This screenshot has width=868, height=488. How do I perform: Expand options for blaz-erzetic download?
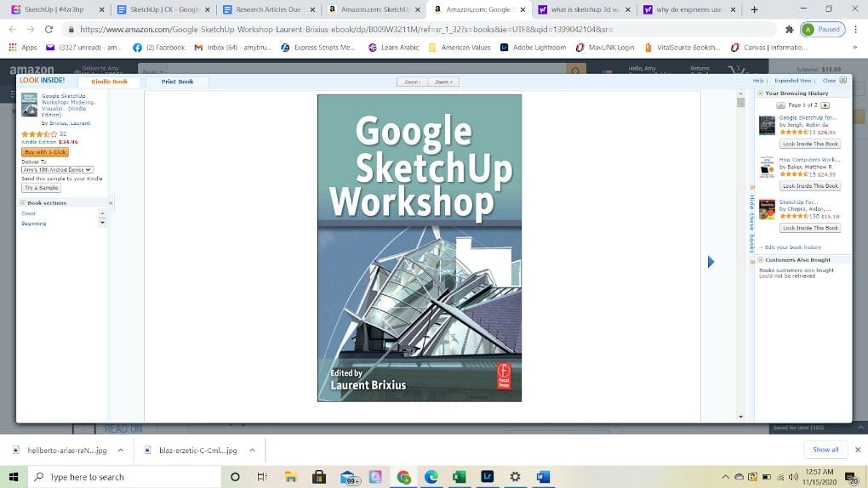tap(252, 450)
